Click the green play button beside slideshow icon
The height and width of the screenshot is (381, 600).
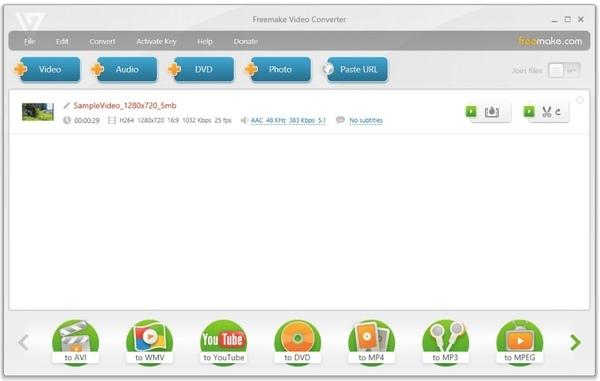point(471,111)
